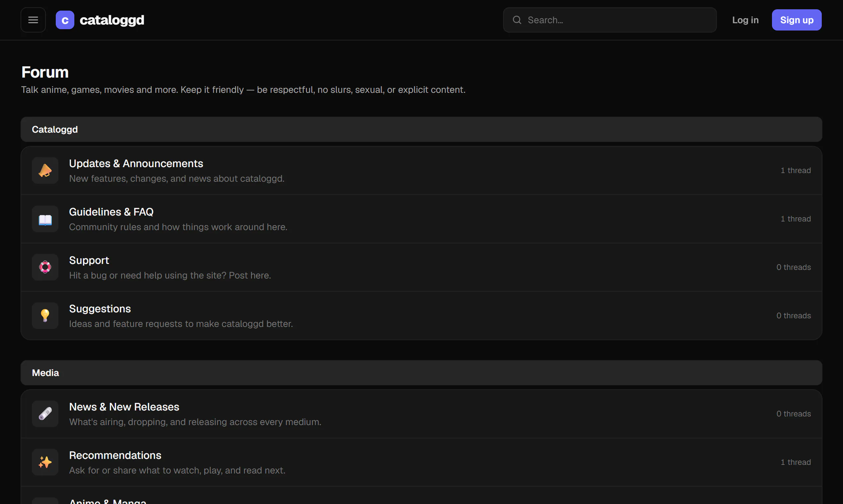Click '0 threads' count for Suggestions
This screenshot has width=843, height=504.
point(793,316)
